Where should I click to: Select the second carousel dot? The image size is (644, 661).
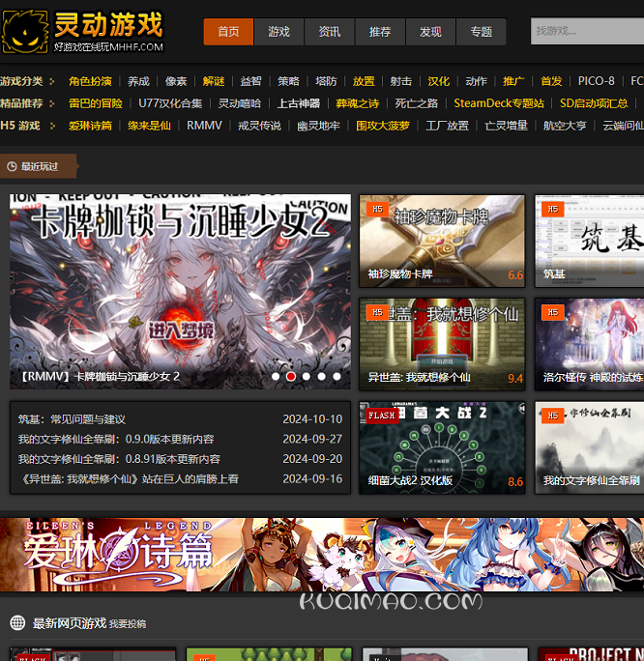coord(291,377)
